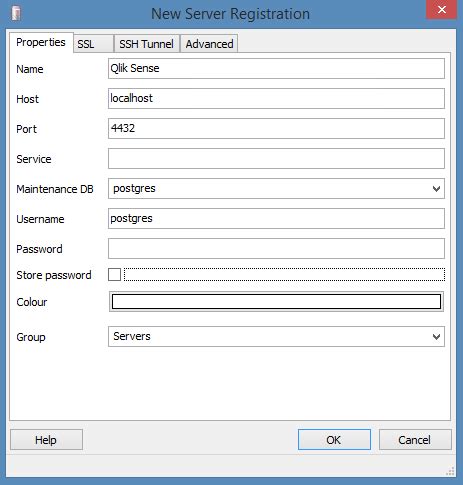The image size is (463, 485).
Task: Open the SSL tab
Action: pos(94,44)
